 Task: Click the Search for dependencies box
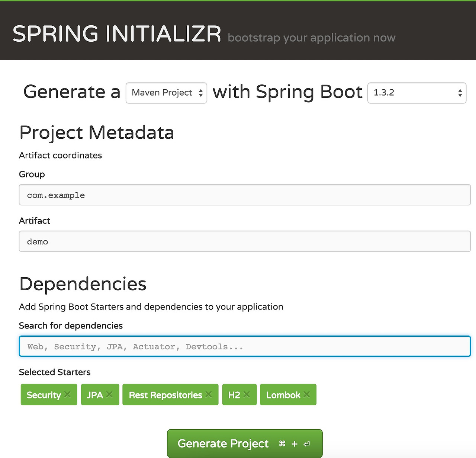click(x=245, y=346)
